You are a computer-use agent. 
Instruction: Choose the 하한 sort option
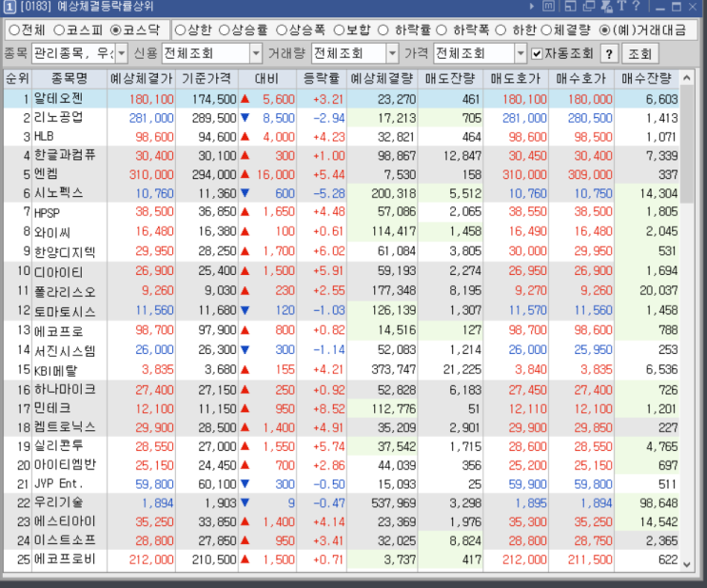pos(516,30)
